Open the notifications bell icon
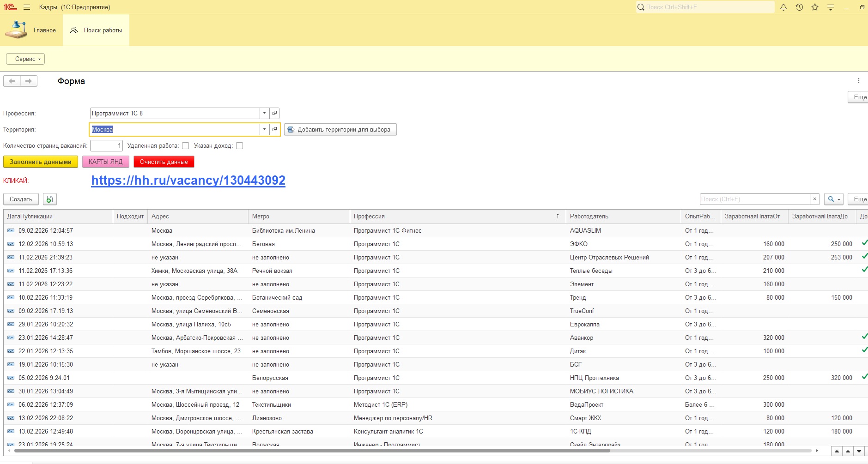The height and width of the screenshot is (464, 868). click(x=783, y=7)
